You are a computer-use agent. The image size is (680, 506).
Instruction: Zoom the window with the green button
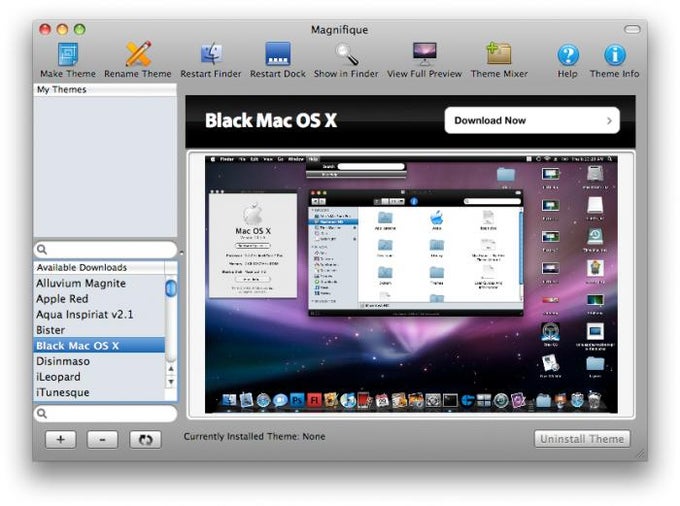[x=79, y=29]
